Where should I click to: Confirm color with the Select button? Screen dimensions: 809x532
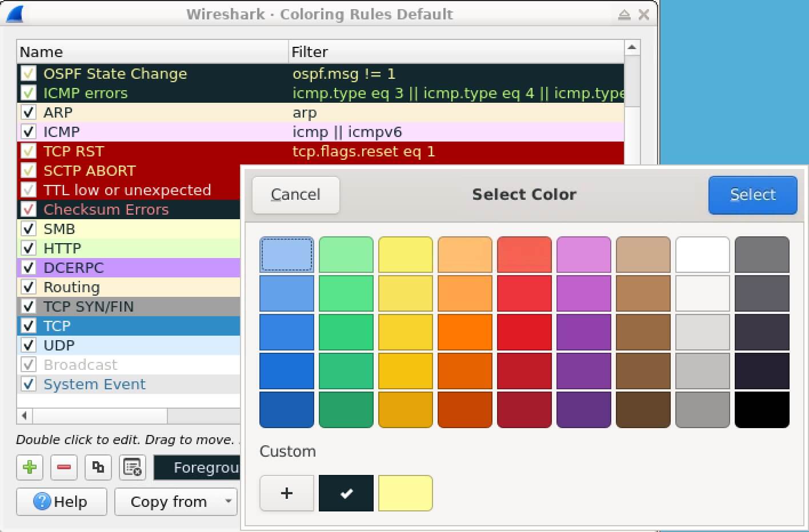pyautogui.click(x=753, y=195)
